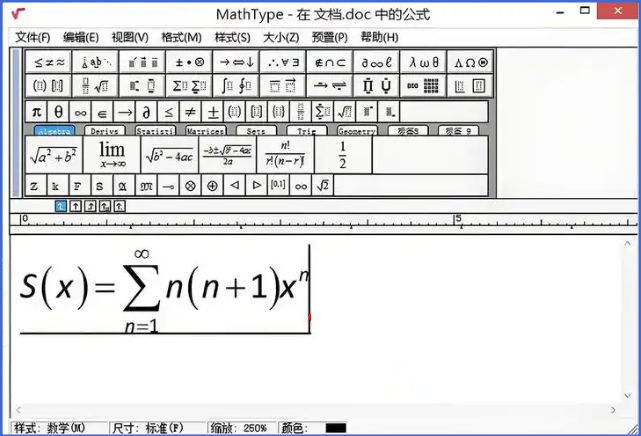Open the 格式(M) menu
The width and height of the screenshot is (641, 436).
click(x=182, y=38)
